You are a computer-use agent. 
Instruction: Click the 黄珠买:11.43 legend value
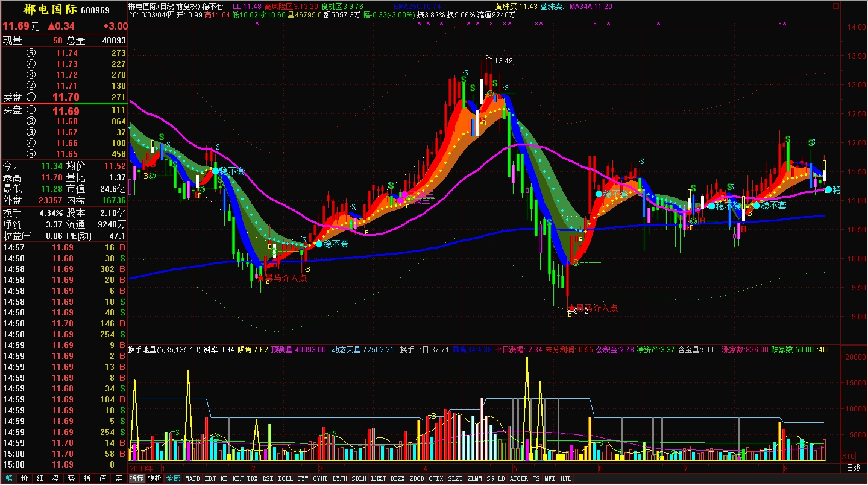pos(516,6)
